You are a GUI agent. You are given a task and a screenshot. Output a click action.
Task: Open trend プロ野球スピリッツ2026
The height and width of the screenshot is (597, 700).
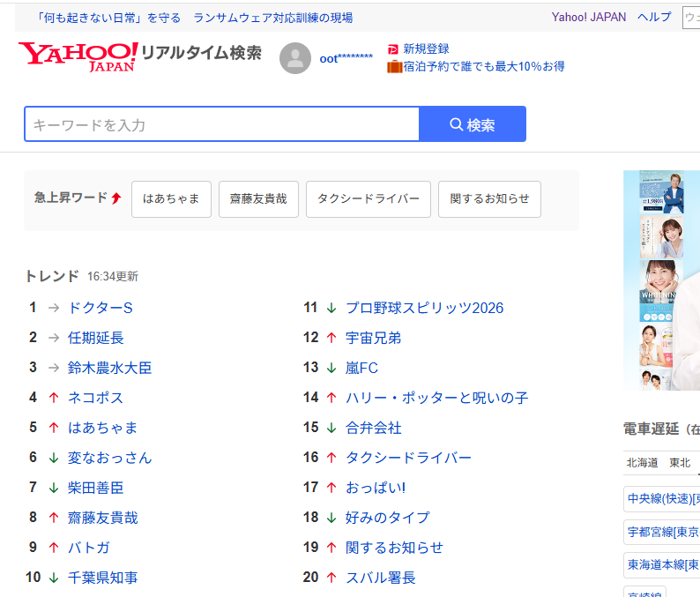tap(424, 308)
